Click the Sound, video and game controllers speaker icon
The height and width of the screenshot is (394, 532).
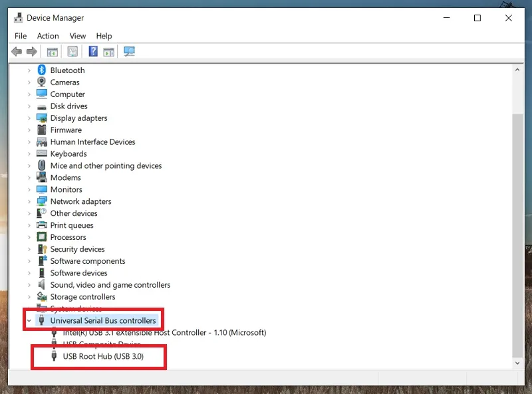[41, 285]
